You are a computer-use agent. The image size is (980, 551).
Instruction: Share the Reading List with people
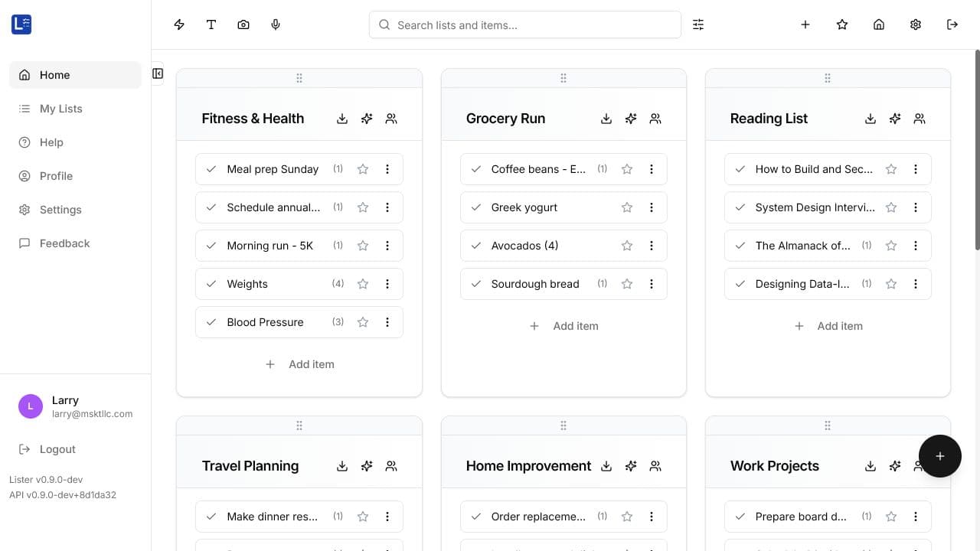(x=920, y=119)
